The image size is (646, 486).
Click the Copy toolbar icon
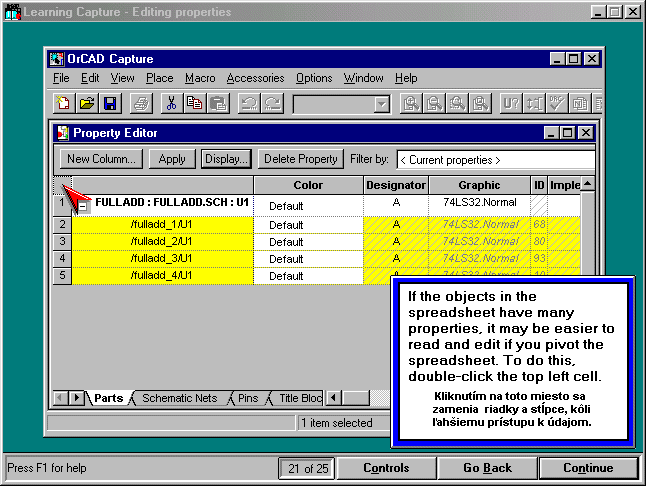(194, 103)
